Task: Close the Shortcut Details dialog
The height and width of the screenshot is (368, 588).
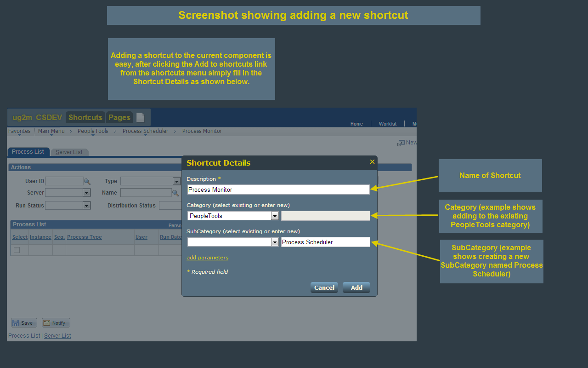Action: pos(372,161)
